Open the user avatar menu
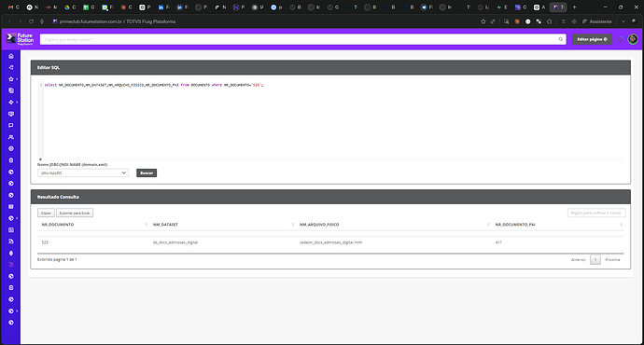 point(633,39)
